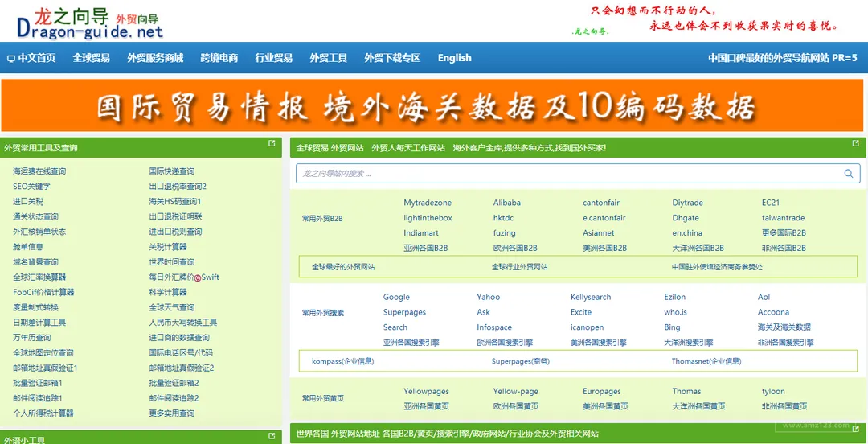Open the Alibaba B2B link
This screenshot has height=444, width=868.
(x=506, y=203)
